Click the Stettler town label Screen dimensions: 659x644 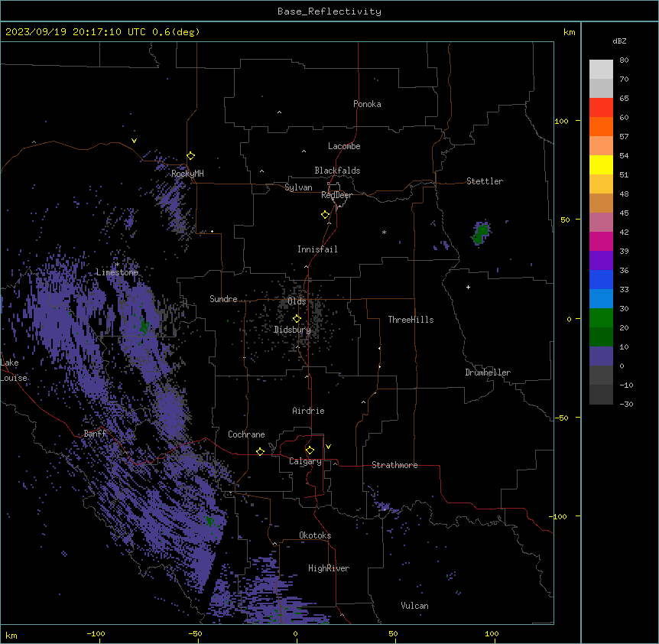(485, 181)
